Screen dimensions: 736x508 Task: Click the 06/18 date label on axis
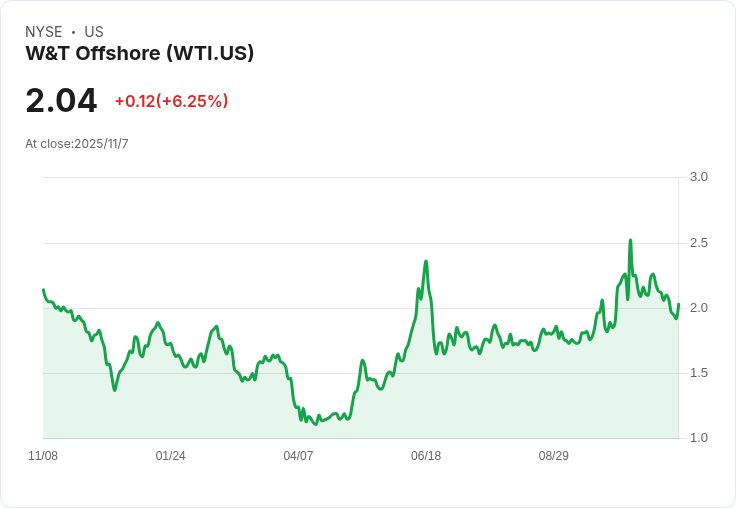click(x=426, y=455)
